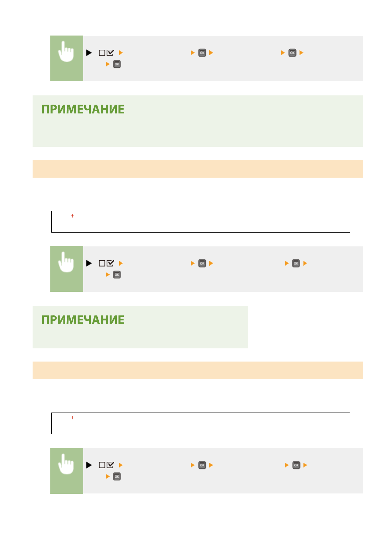The height and width of the screenshot is (554, 392).
Task: Click the settings checkbox icon in the top panel
Action: click(x=106, y=53)
